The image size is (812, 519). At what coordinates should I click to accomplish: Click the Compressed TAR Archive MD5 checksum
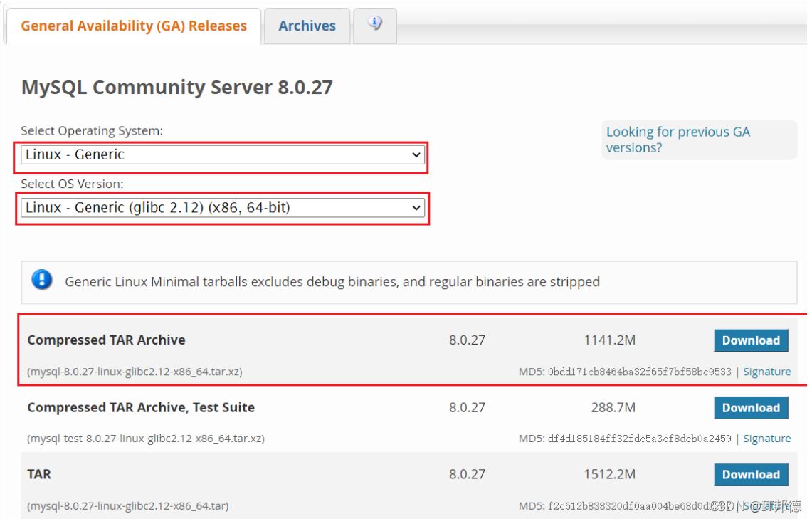pyautogui.click(x=639, y=372)
